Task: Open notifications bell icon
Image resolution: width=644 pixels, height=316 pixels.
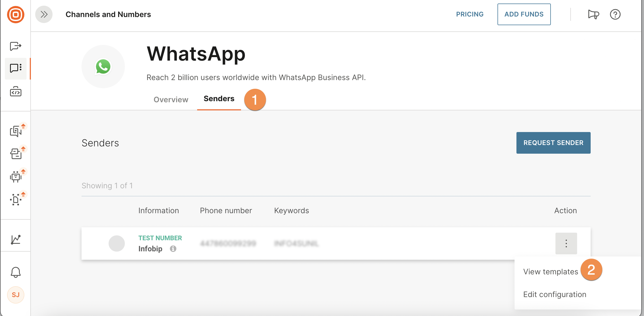Action: [x=16, y=272]
